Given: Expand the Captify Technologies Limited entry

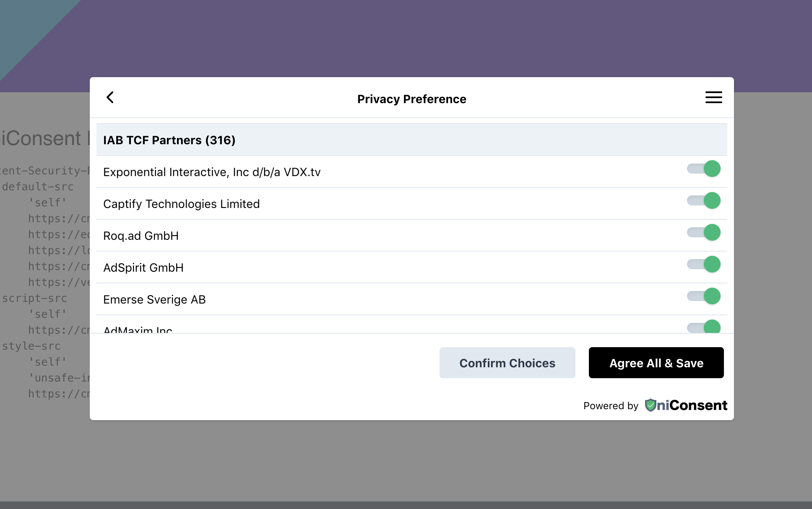Looking at the screenshot, I should pos(181,204).
